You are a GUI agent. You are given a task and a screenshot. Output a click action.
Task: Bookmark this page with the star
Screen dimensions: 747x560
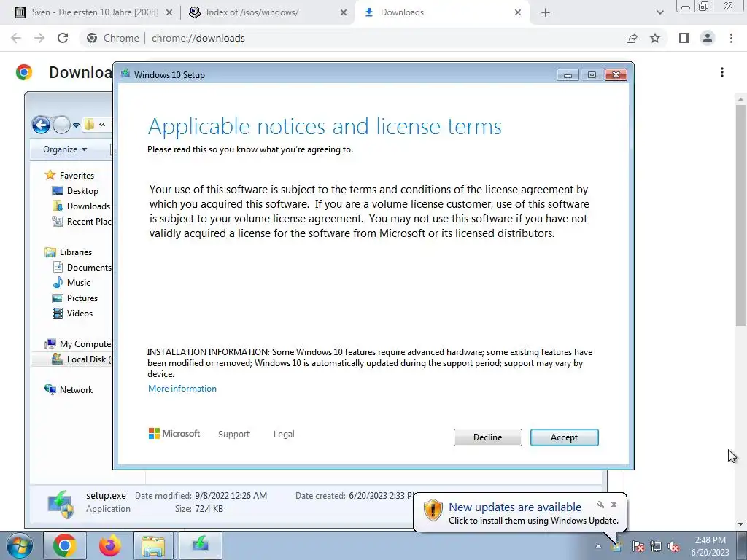(655, 38)
